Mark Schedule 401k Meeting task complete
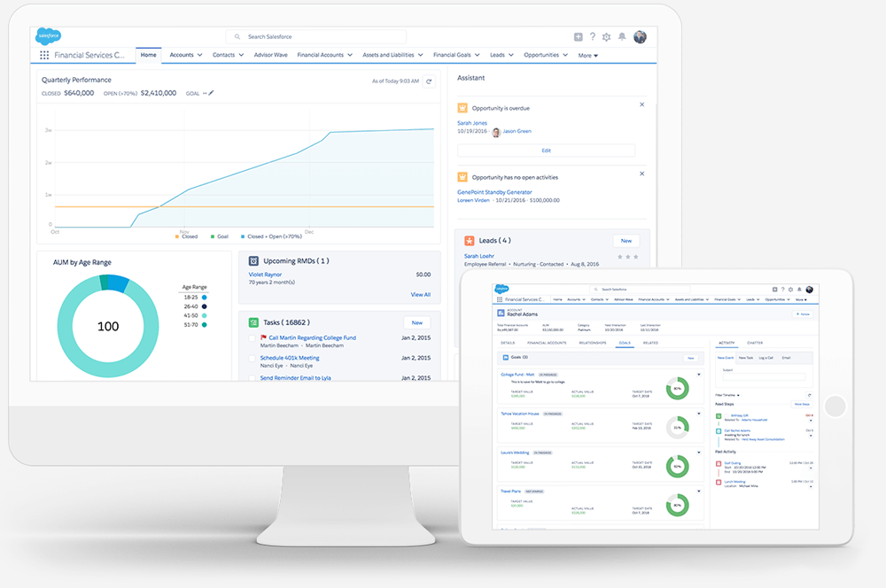This screenshot has height=588, width=886. (253, 359)
